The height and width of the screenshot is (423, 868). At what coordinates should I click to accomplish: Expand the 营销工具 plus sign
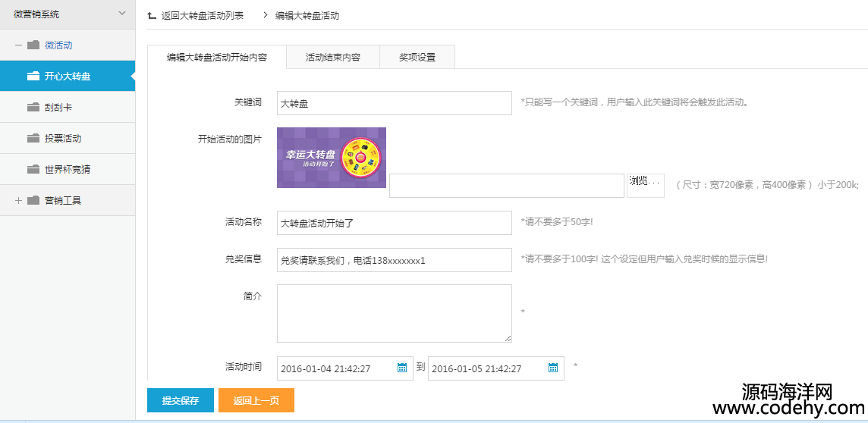tap(18, 200)
